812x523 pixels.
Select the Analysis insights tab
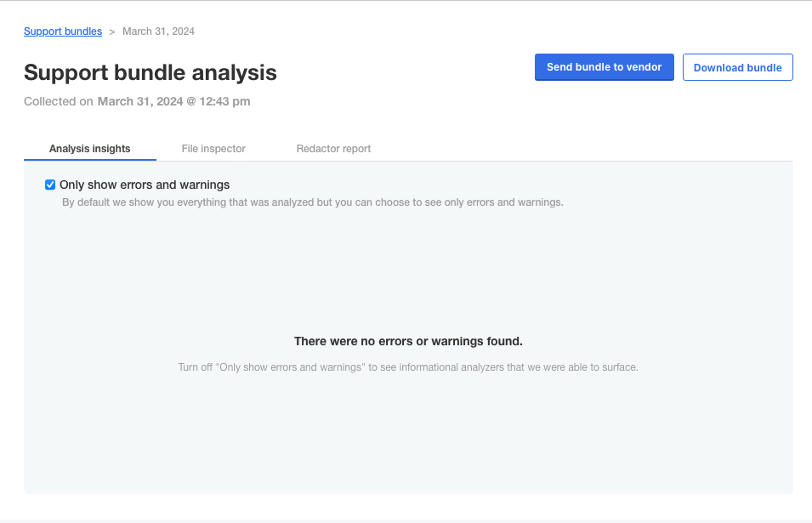click(x=90, y=149)
